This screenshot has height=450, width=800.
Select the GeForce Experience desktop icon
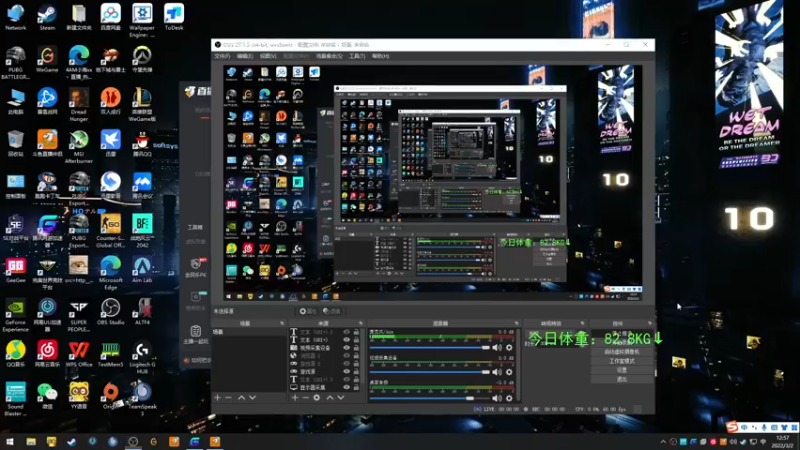pos(15,315)
